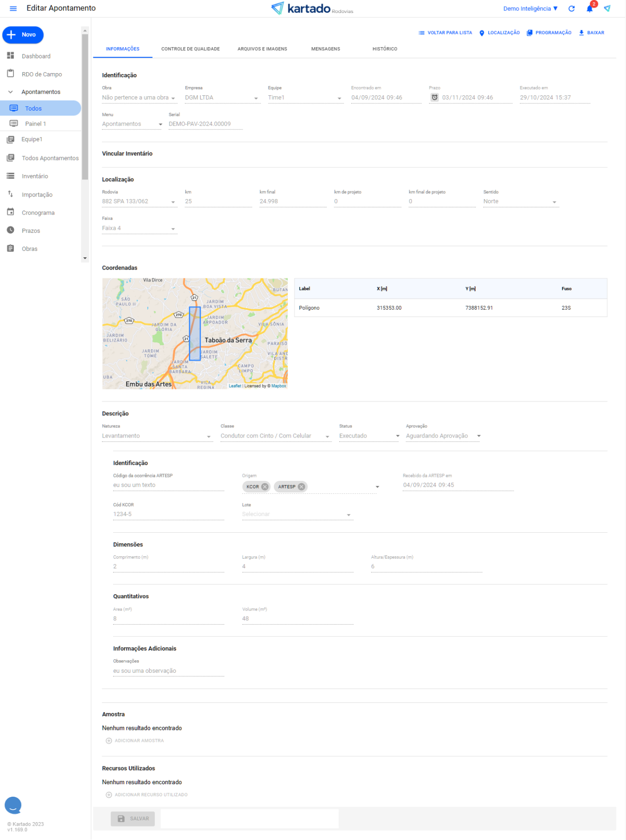Click the blue polygon on map

click(195, 334)
